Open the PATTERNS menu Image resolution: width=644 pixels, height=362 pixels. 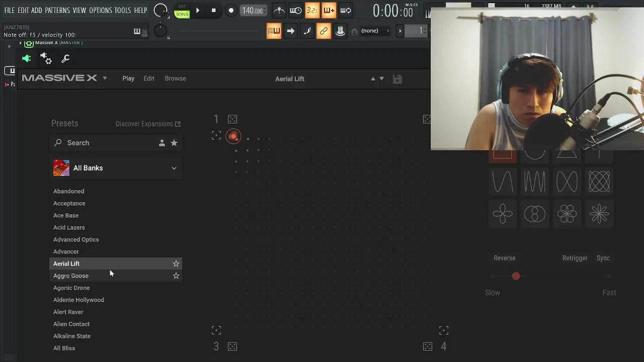pyautogui.click(x=57, y=10)
